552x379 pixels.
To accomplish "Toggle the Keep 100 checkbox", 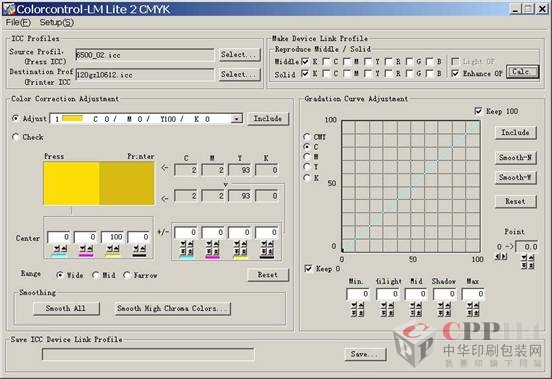I will pos(478,111).
